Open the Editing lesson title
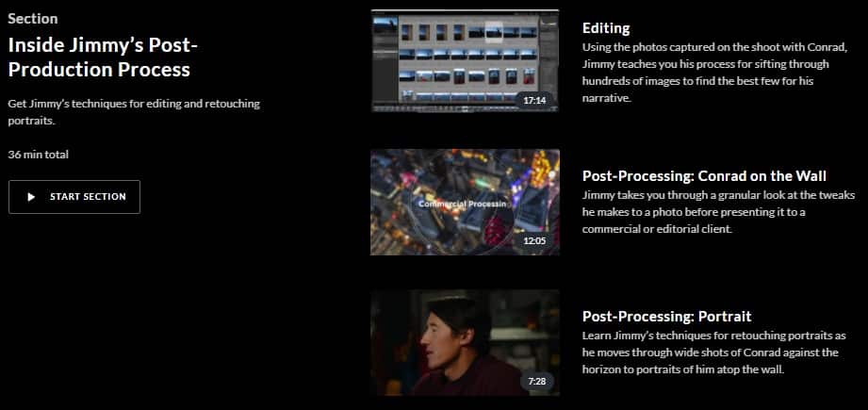 tap(606, 28)
